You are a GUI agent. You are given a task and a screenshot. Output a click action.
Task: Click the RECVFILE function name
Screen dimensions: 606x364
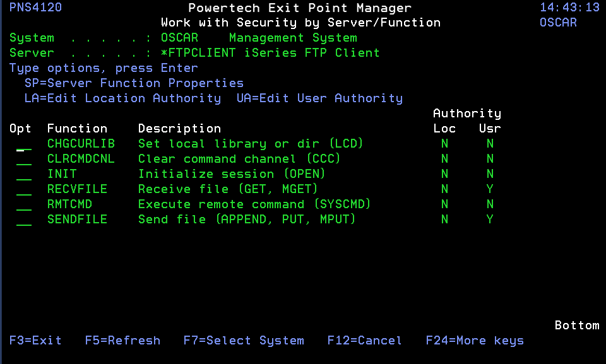[77, 189]
